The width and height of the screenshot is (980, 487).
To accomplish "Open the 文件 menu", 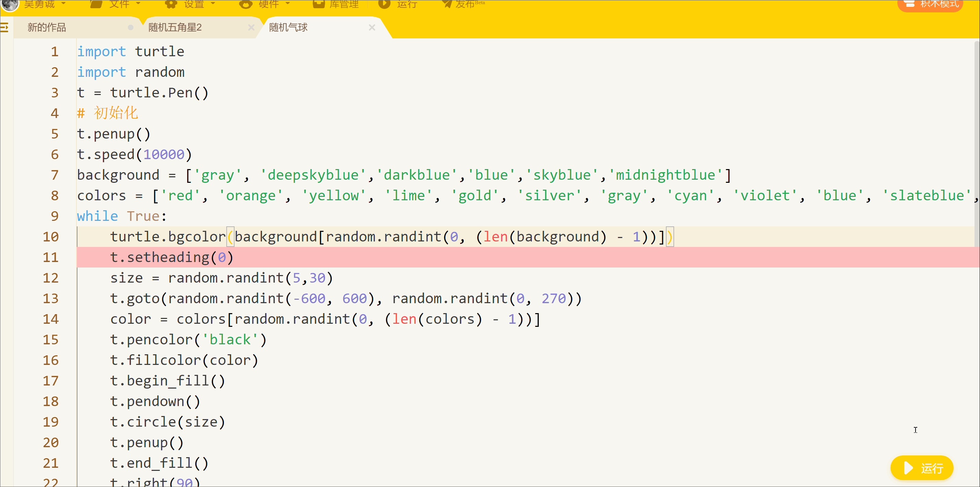I will pos(115,4).
